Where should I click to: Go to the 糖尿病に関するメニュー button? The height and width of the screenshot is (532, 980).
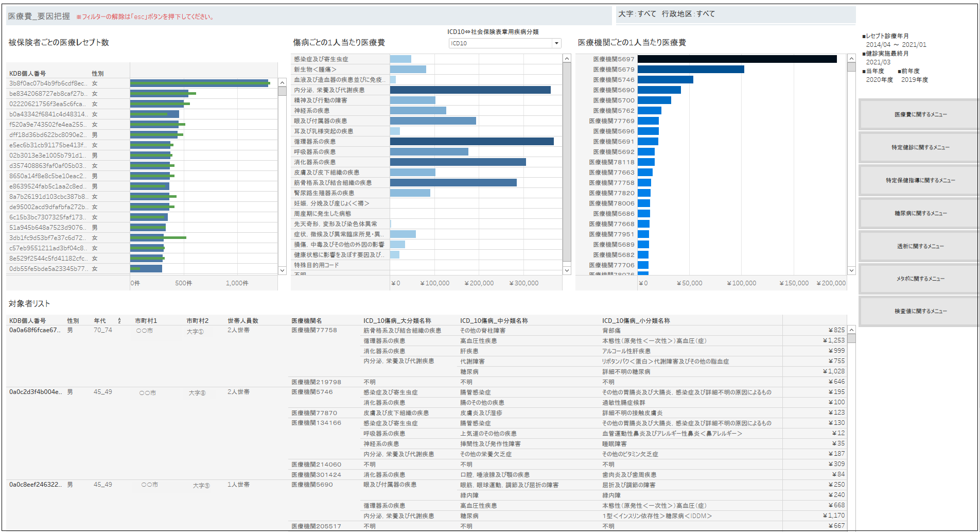920,213
